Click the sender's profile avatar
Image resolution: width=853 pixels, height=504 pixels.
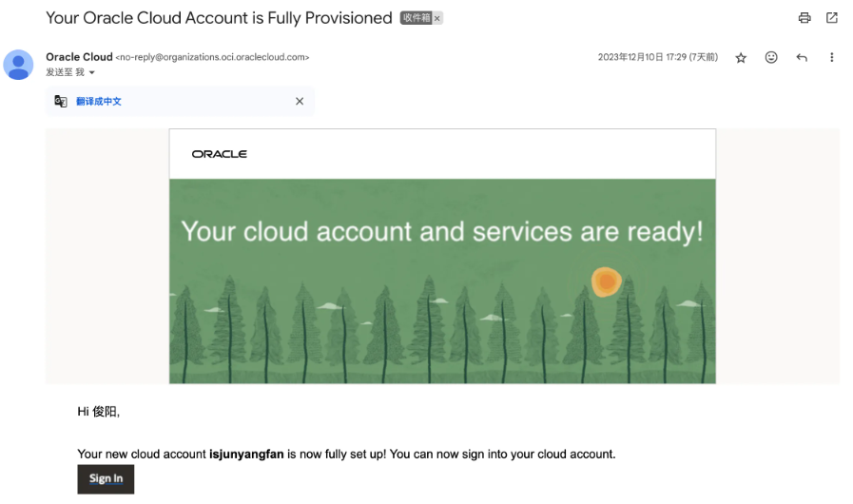tap(19, 65)
